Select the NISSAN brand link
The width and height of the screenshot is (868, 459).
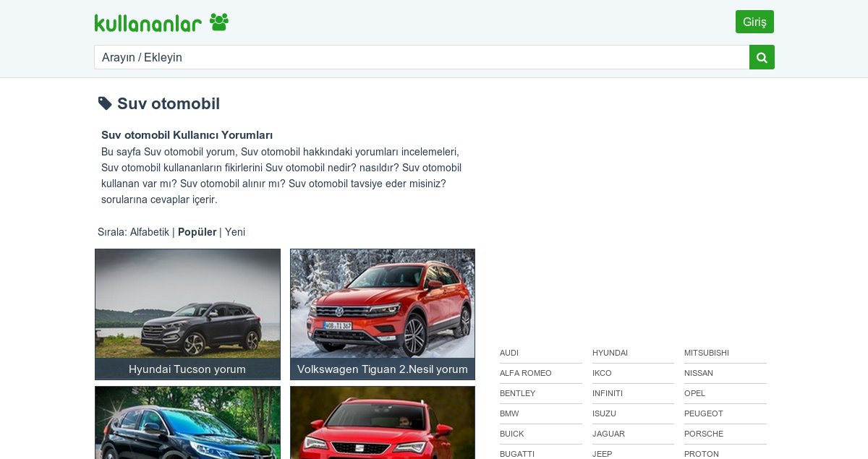699,373
